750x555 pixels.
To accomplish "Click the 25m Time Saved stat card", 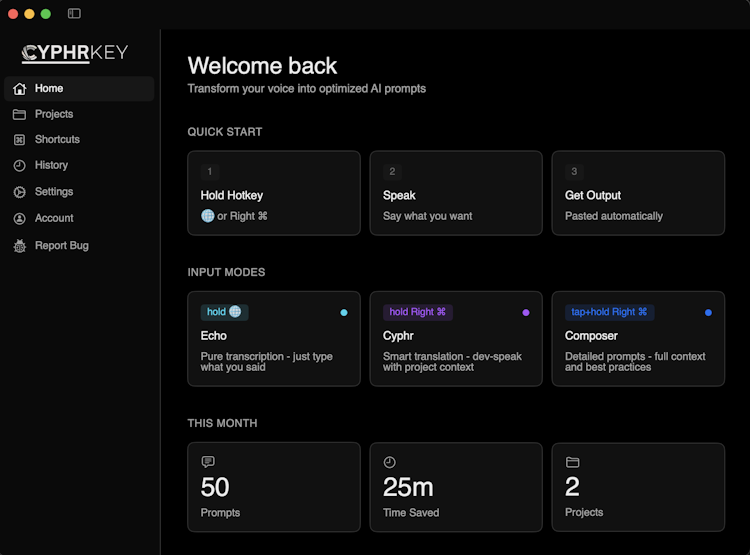I will pos(456,487).
